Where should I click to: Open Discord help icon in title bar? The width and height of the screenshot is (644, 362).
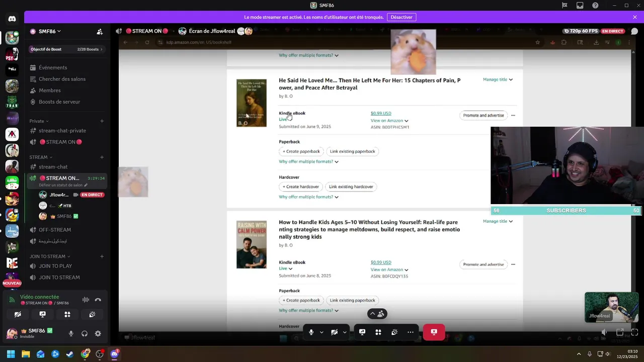595,6
